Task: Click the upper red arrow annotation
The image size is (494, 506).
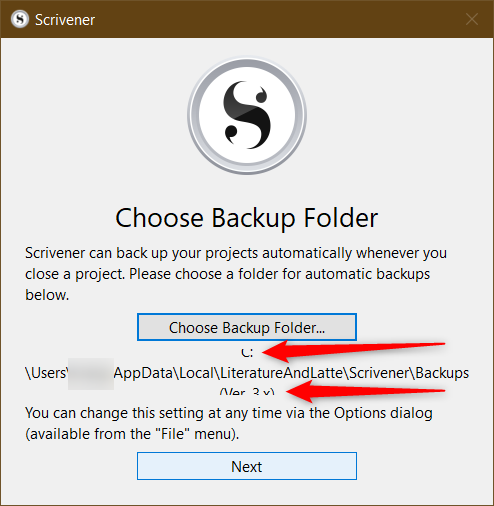Action: pos(353,351)
